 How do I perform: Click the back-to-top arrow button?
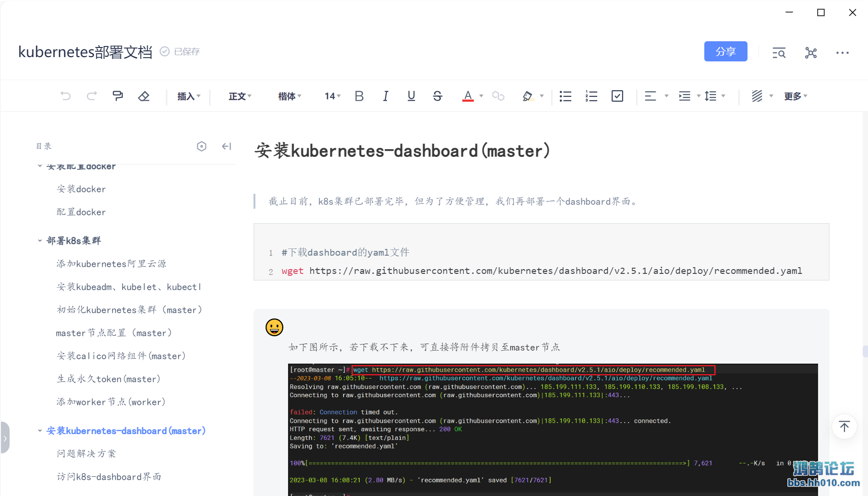(x=844, y=426)
